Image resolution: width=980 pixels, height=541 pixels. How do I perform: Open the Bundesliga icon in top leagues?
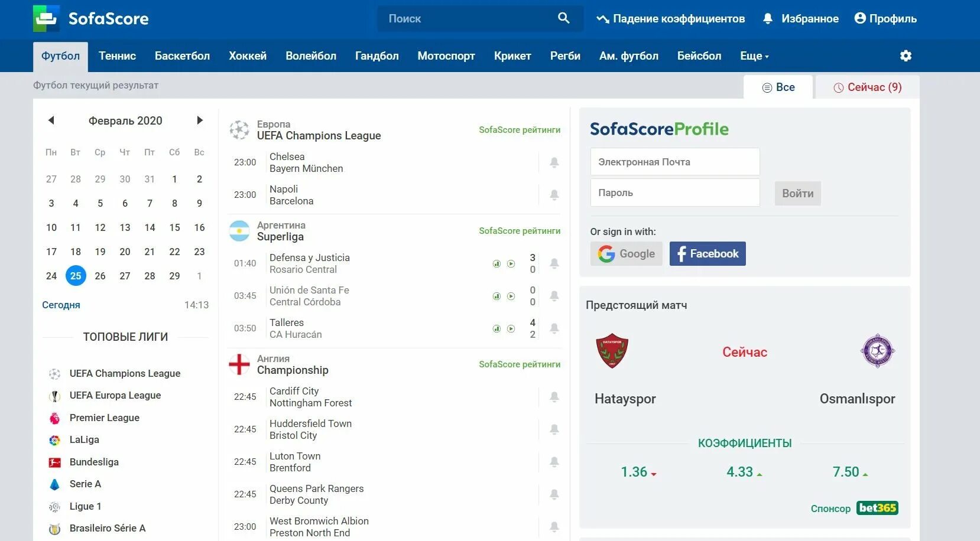click(x=54, y=462)
